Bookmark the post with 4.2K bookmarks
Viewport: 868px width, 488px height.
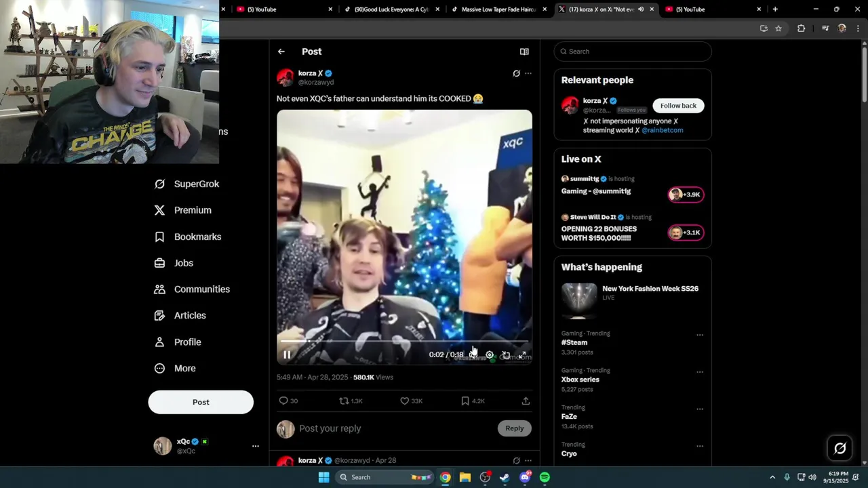[x=473, y=401]
